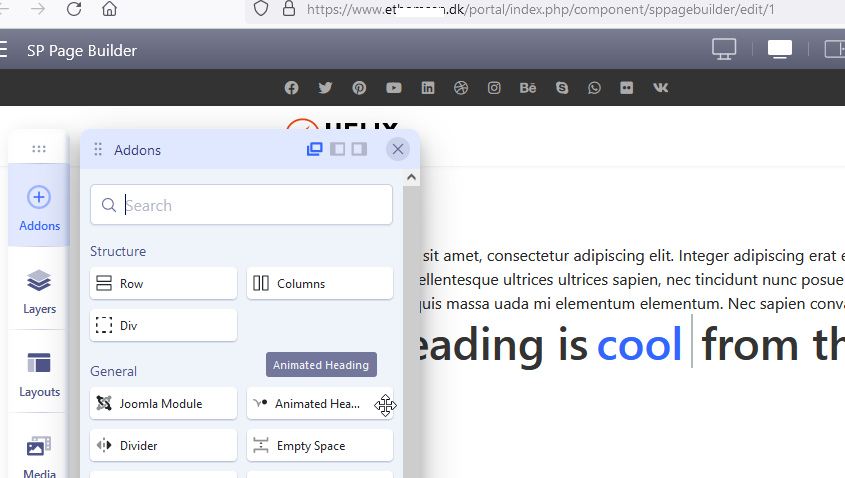Click the Addons plus icon in sidebar

pos(39,197)
